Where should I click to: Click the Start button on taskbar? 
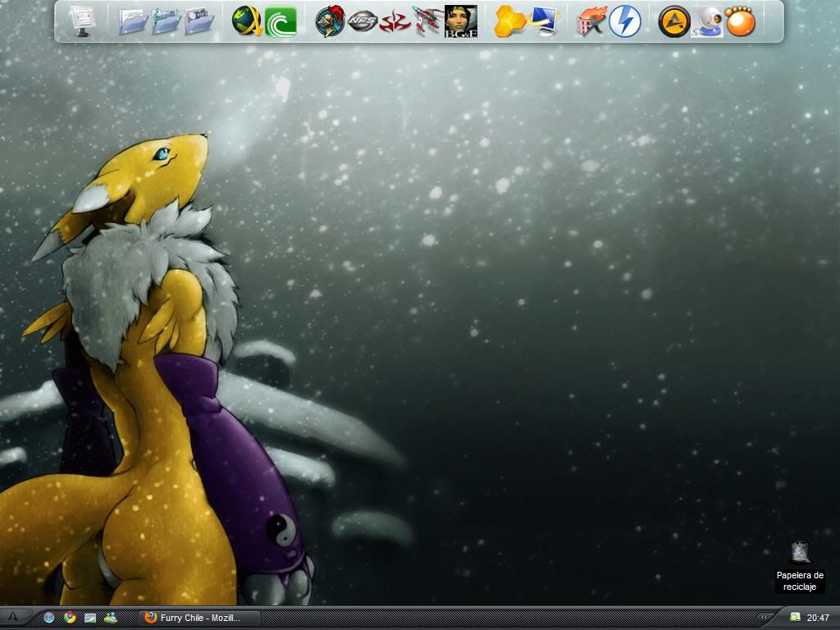tap(13, 618)
